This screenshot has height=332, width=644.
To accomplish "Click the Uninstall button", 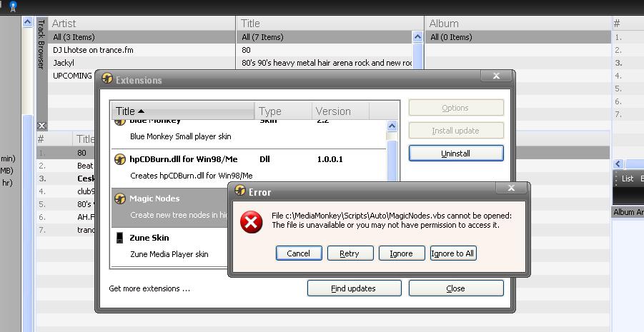I will pos(456,154).
